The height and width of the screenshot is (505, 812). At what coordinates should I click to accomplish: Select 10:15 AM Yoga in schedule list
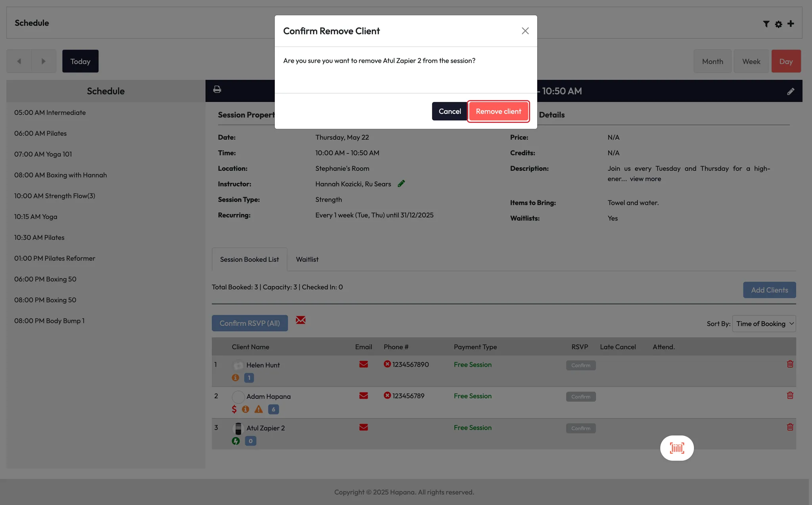point(36,217)
